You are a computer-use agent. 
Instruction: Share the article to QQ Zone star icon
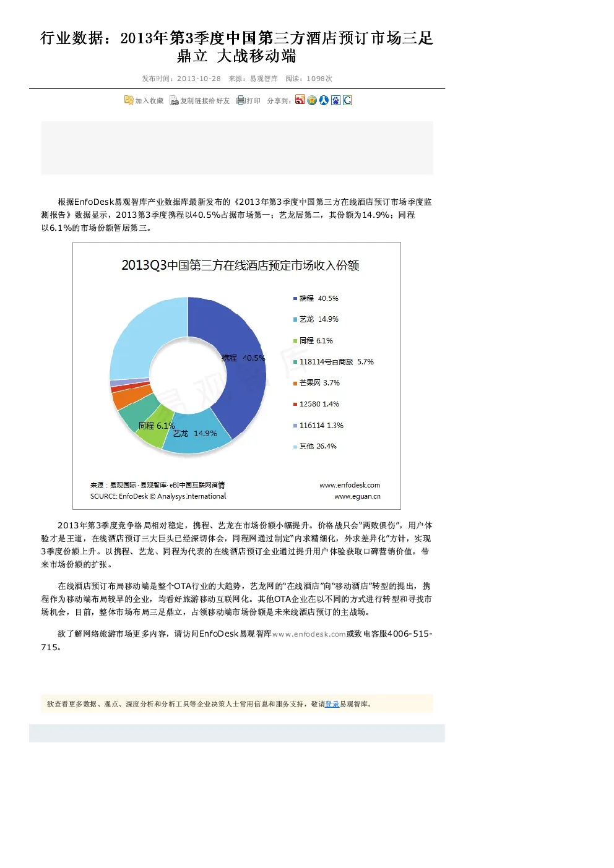click(312, 100)
